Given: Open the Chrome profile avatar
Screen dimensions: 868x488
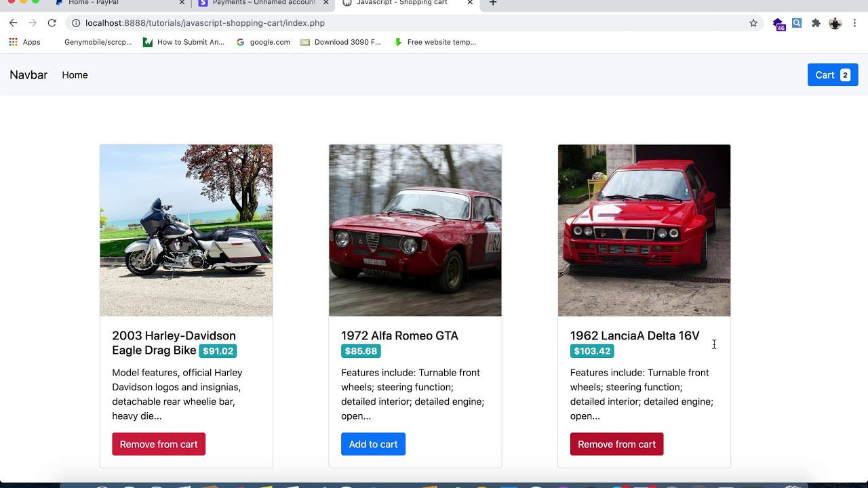Looking at the screenshot, I should click(x=835, y=23).
